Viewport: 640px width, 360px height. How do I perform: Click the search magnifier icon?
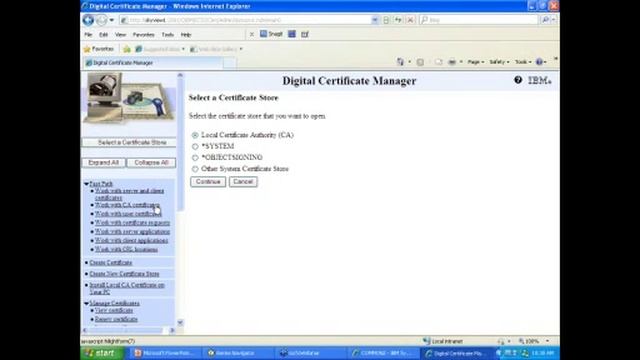click(x=545, y=20)
